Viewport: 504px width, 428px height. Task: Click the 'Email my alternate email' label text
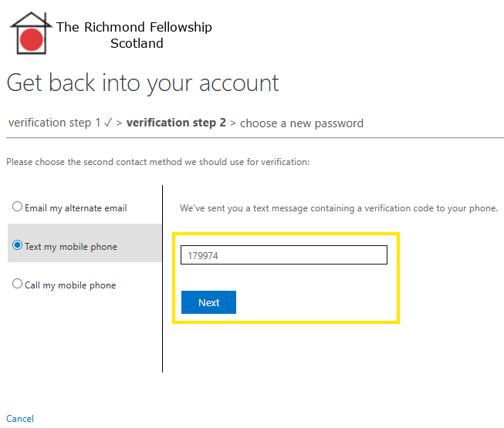pos(76,208)
